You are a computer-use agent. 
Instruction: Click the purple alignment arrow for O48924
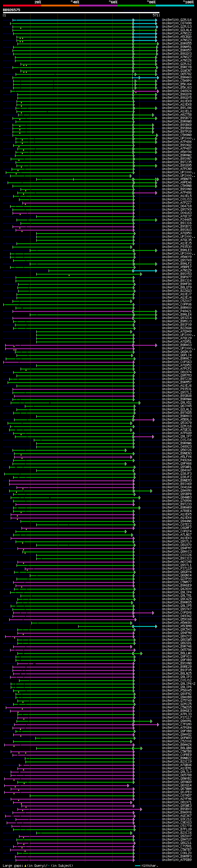coord(147,91)
